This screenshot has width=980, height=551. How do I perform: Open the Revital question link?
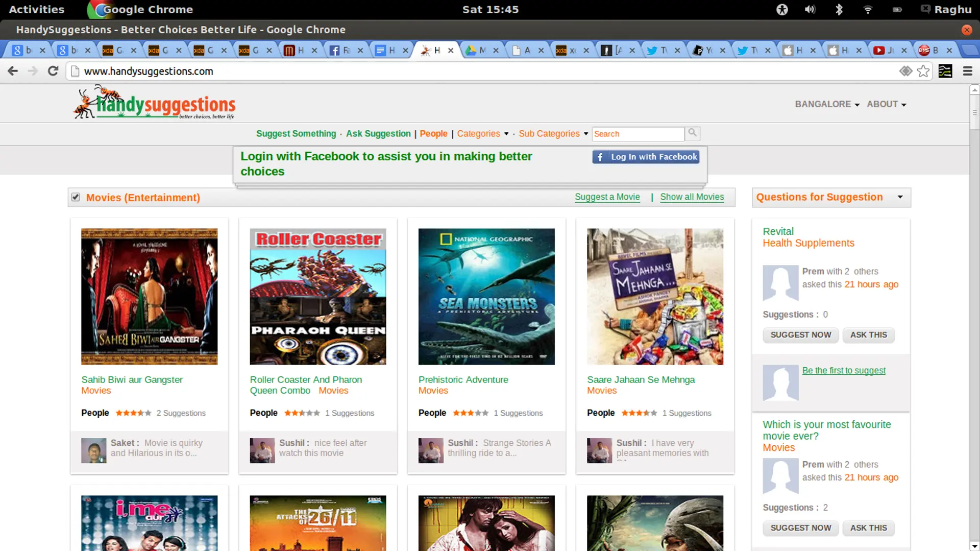pos(778,231)
